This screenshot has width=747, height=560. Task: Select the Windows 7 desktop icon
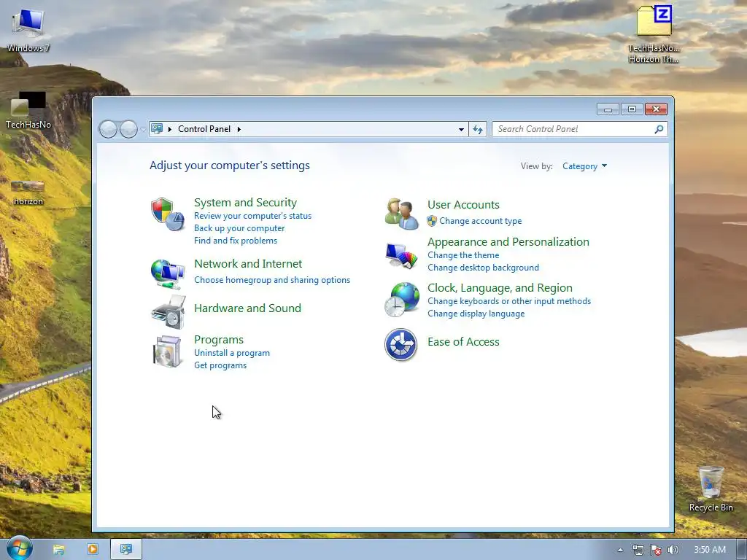(x=28, y=29)
